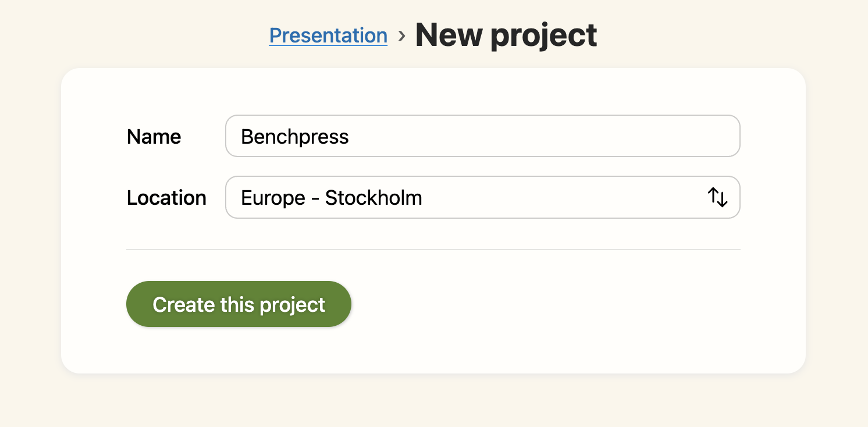This screenshot has height=427, width=868.
Task: Click the Name field label
Action: (x=154, y=136)
